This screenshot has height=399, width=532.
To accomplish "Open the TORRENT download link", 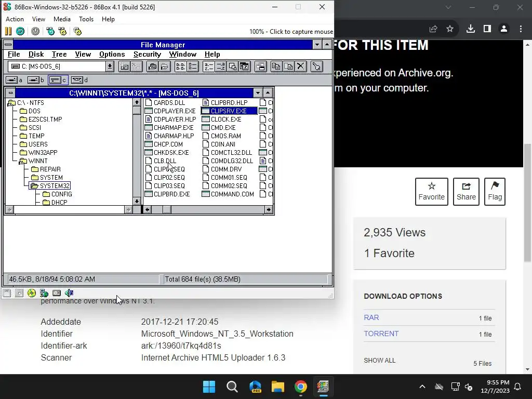I will click(x=381, y=334).
